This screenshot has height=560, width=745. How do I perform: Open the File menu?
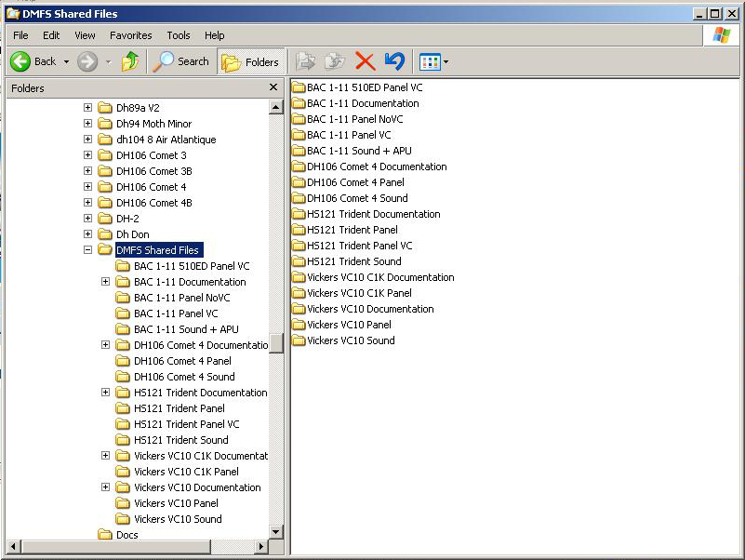pyautogui.click(x=20, y=35)
